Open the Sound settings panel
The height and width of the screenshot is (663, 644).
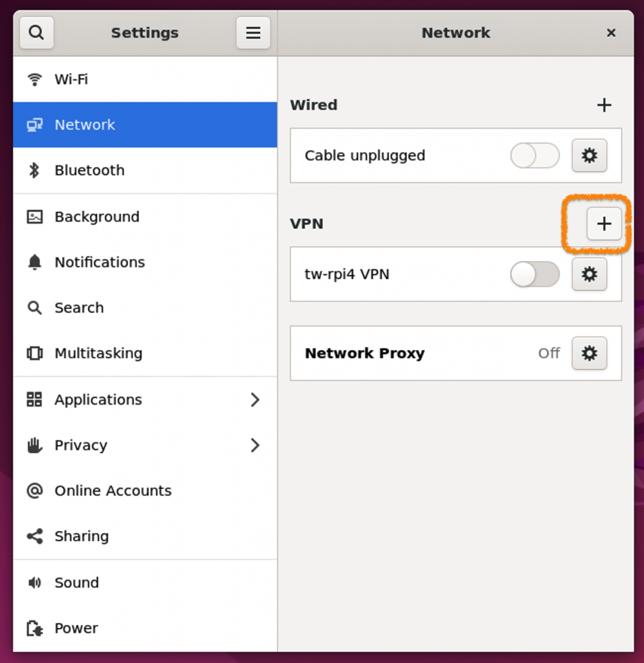tap(76, 583)
